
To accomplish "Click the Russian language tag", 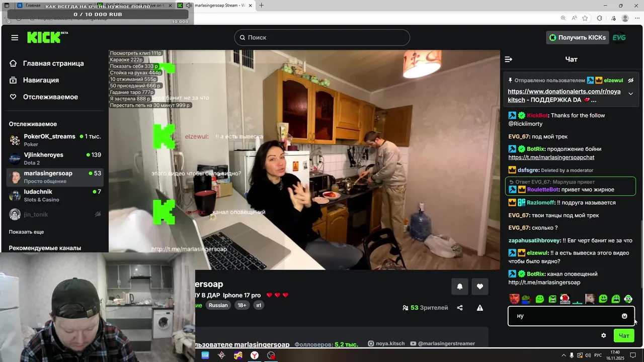I will point(218,305).
